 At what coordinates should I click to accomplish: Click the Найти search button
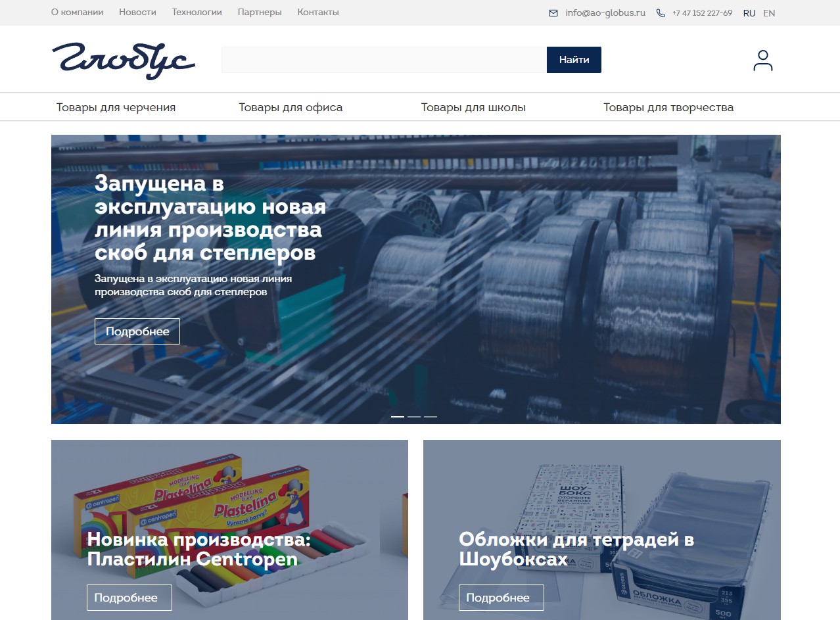(574, 60)
